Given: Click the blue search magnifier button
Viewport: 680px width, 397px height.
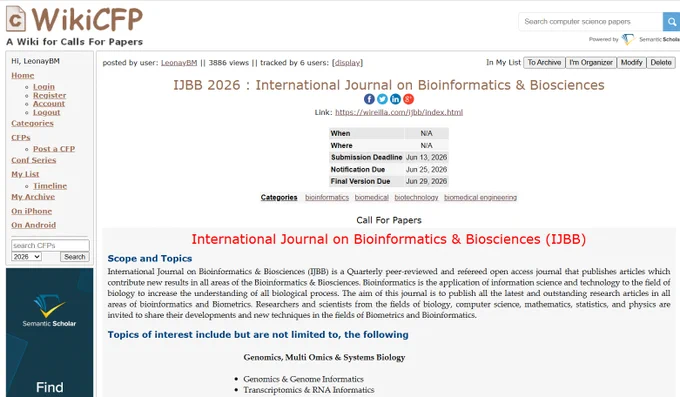Looking at the screenshot, I should [x=671, y=21].
